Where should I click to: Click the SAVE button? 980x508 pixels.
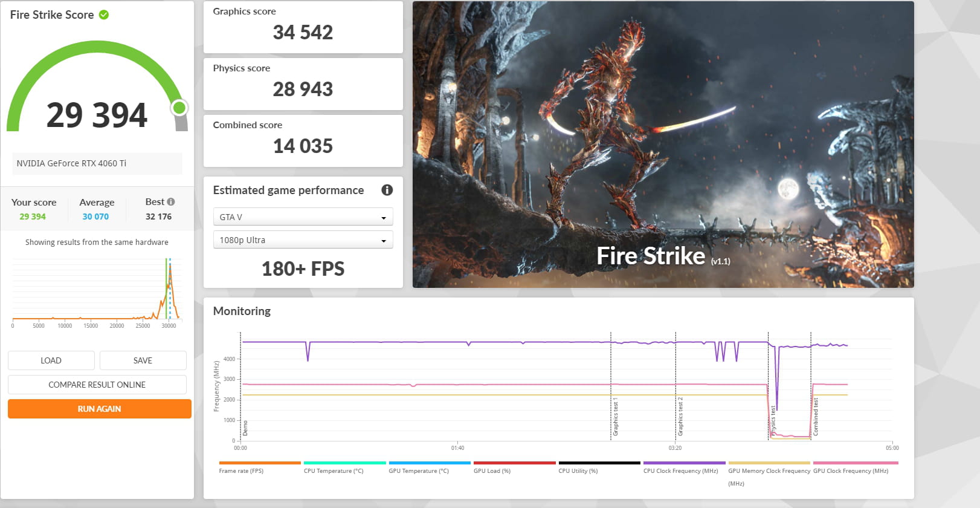(x=143, y=360)
